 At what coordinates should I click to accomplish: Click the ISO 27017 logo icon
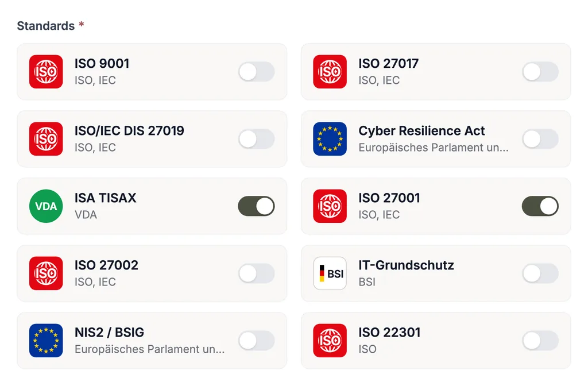point(330,72)
